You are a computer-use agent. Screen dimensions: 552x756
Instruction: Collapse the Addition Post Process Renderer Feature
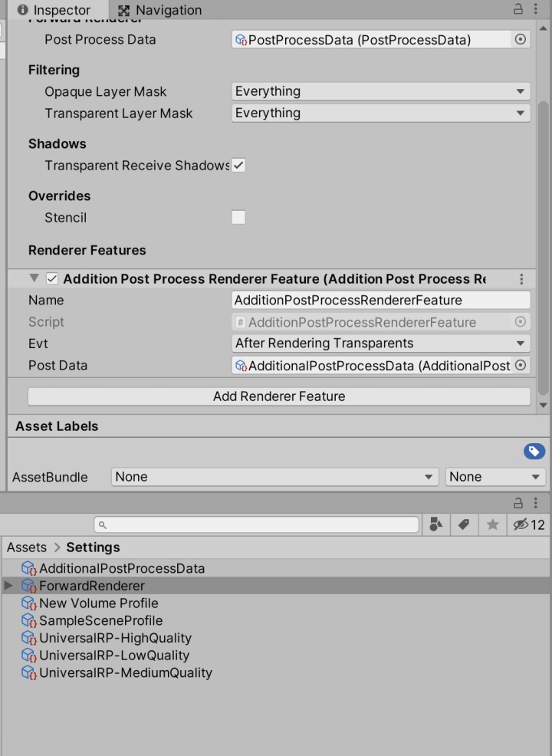(34, 278)
